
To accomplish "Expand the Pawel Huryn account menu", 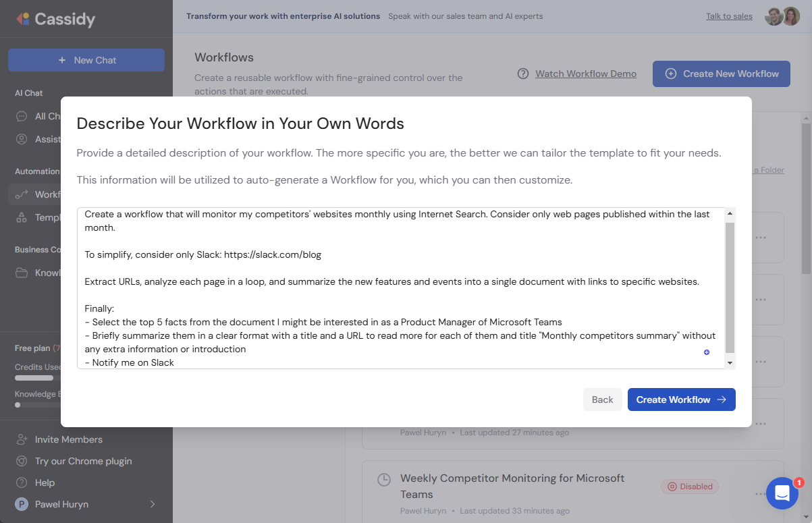I will tap(152, 504).
